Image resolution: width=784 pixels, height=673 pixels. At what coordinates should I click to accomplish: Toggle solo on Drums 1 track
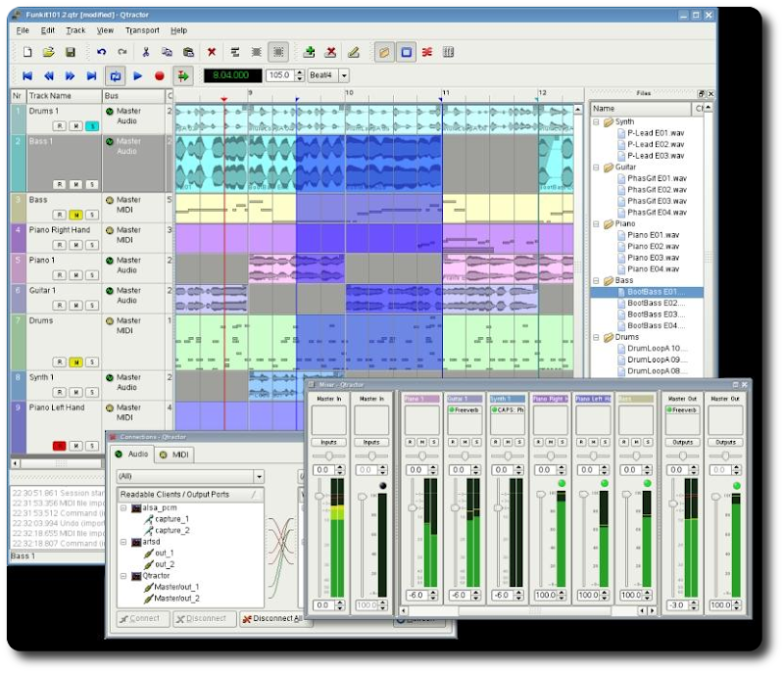pos(91,126)
